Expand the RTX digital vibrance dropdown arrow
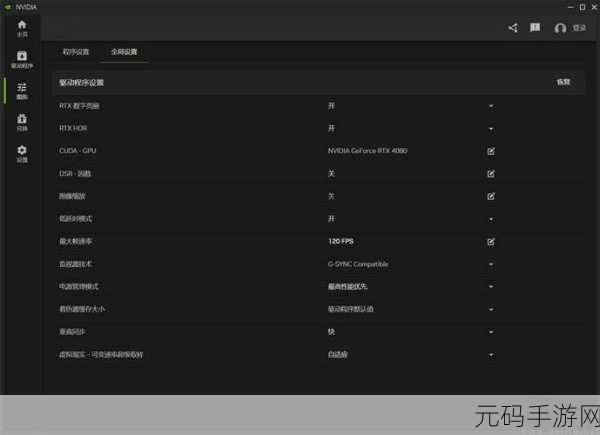The height and width of the screenshot is (435, 600). click(491, 106)
